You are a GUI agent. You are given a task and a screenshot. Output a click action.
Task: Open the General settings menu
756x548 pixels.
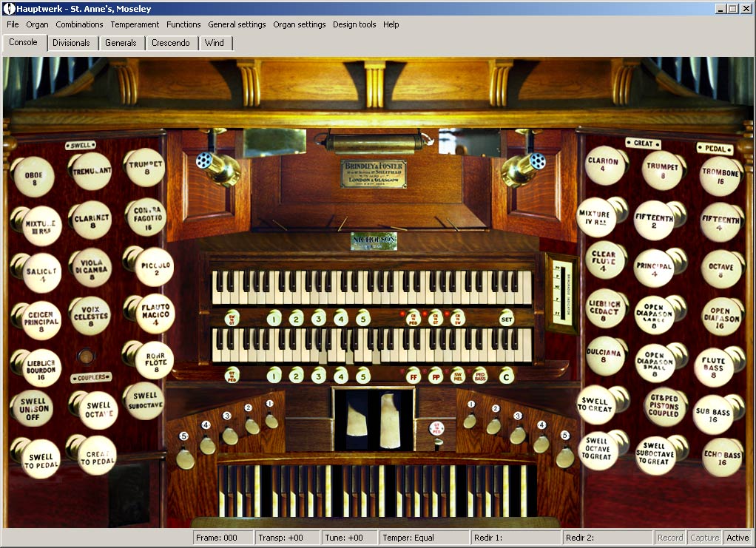pos(237,24)
